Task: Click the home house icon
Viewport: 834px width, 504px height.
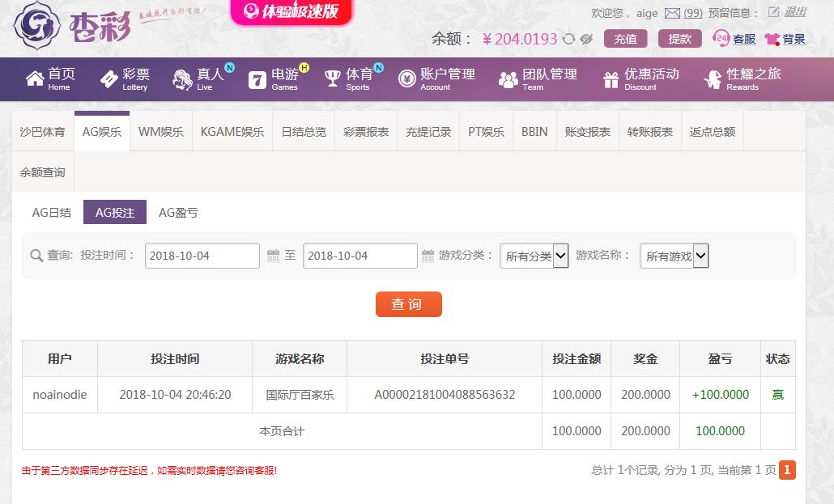Action: click(x=35, y=78)
